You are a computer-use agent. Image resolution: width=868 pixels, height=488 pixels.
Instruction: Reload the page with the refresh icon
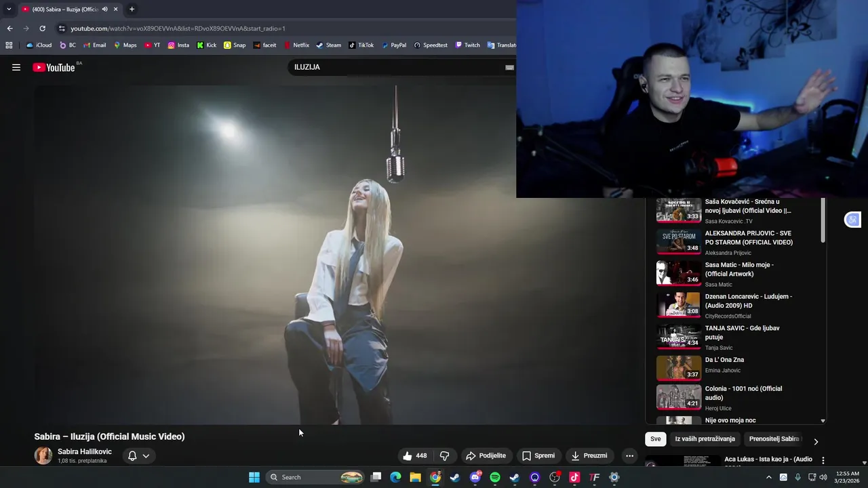coord(42,28)
